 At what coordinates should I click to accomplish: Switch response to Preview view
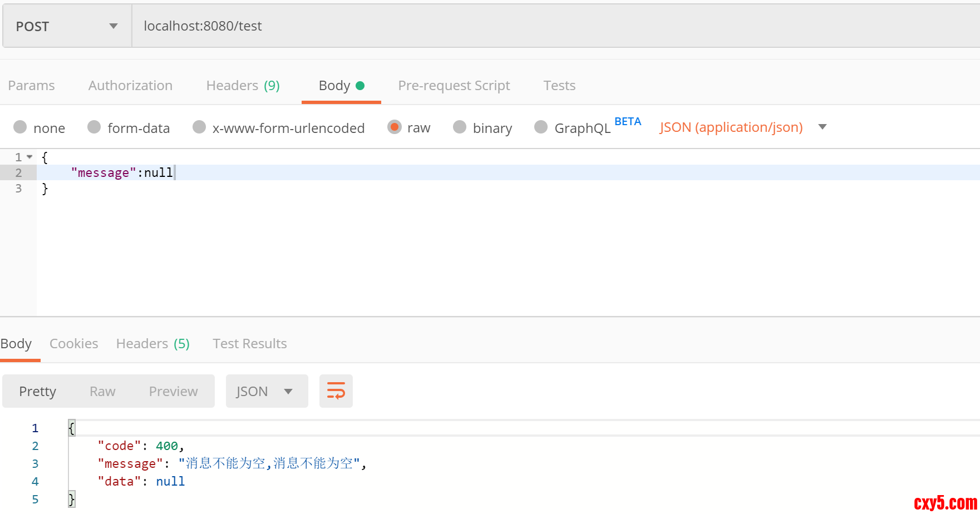(x=173, y=392)
